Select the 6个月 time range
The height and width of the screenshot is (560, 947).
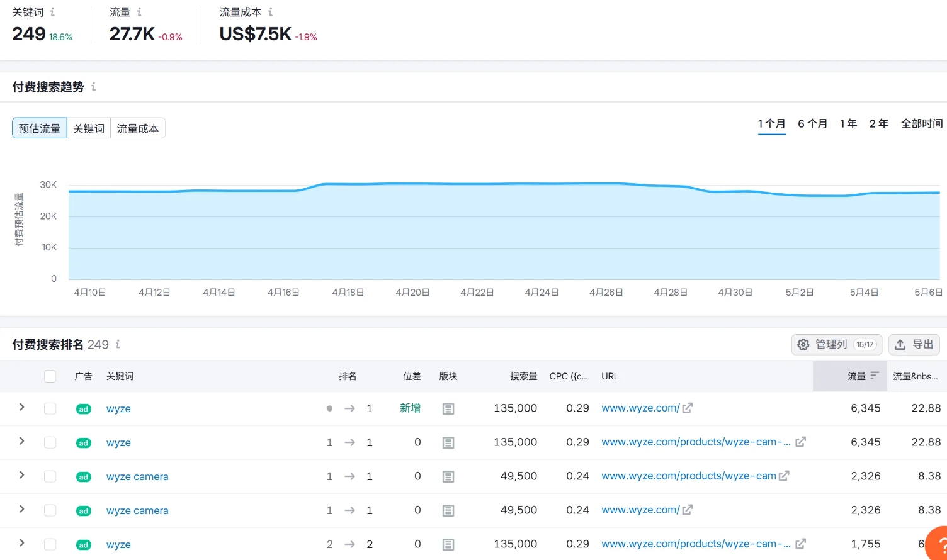click(x=812, y=124)
